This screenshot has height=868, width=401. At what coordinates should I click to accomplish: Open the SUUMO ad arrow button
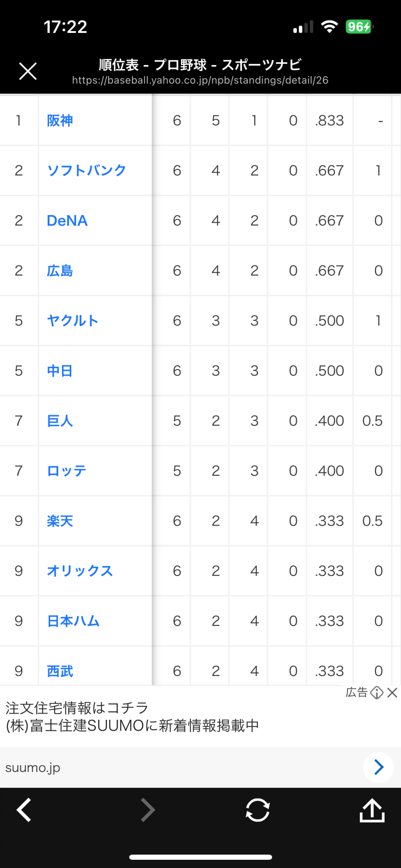click(378, 767)
